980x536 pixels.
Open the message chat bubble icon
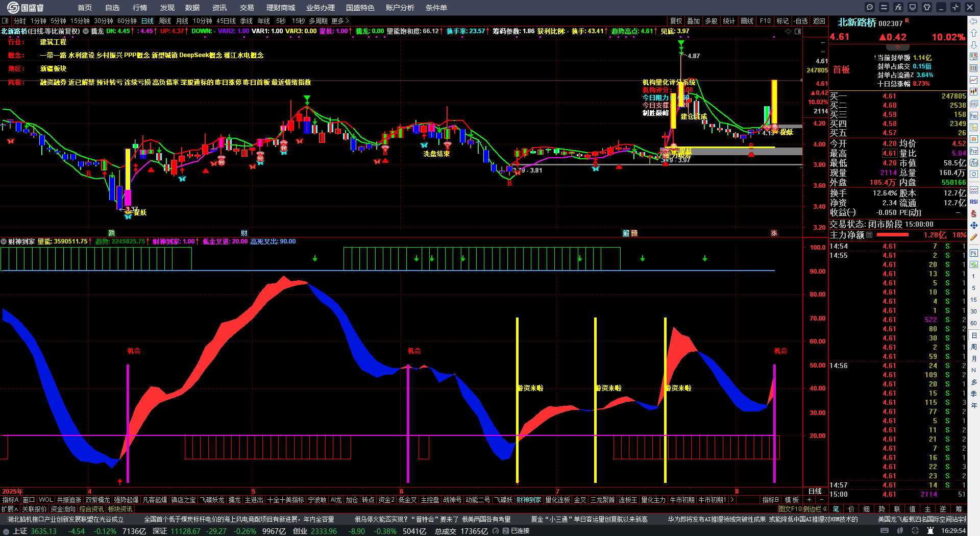click(870, 7)
